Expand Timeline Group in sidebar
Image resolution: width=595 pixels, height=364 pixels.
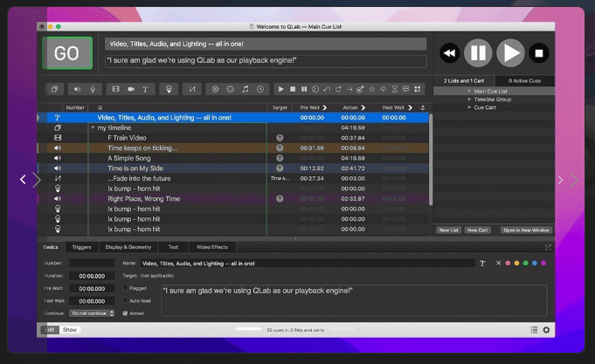(x=469, y=100)
